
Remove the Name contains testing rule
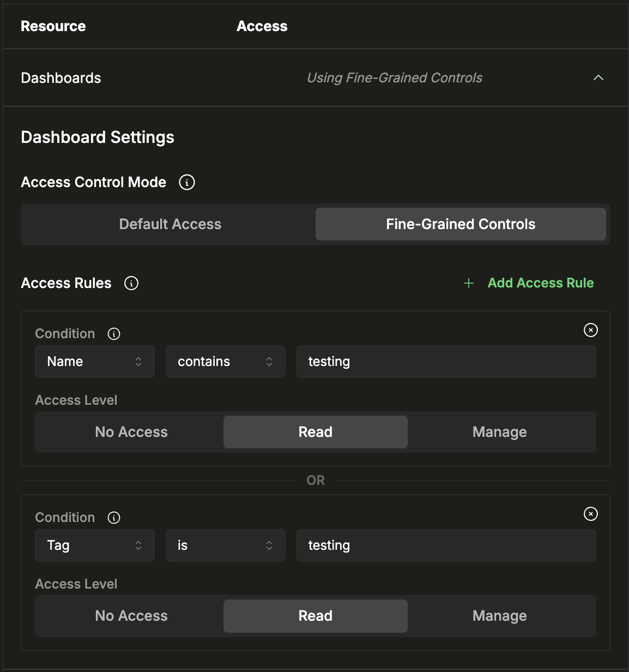tap(590, 330)
